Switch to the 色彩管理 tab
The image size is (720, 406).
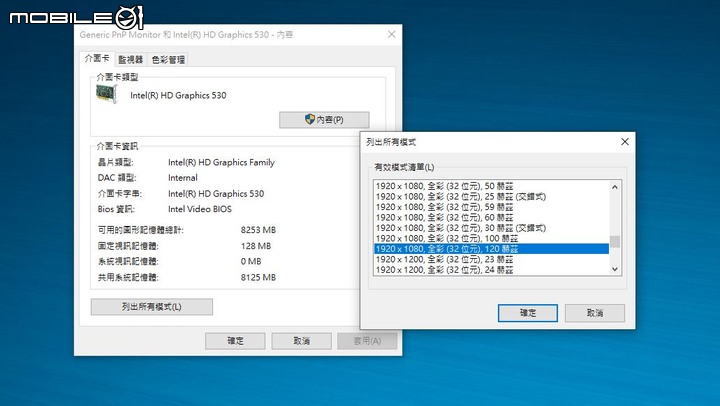pyautogui.click(x=168, y=60)
